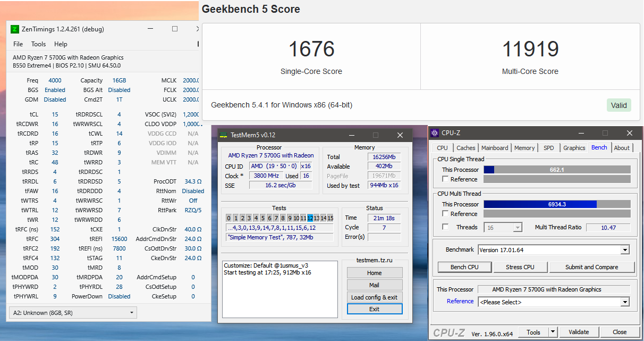Toggle the Threads checkbox in CPU-Z
The height and width of the screenshot is (341, 644).
pos(445,227)
